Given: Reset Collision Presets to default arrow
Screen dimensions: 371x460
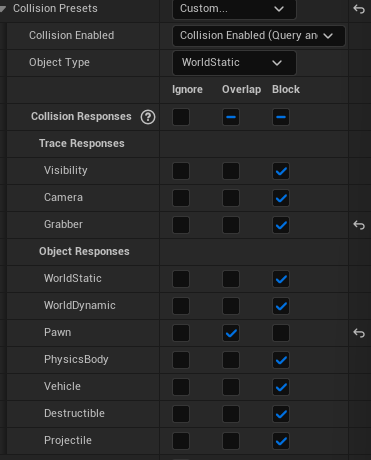Looking at the screenshot, I should 359,9.
